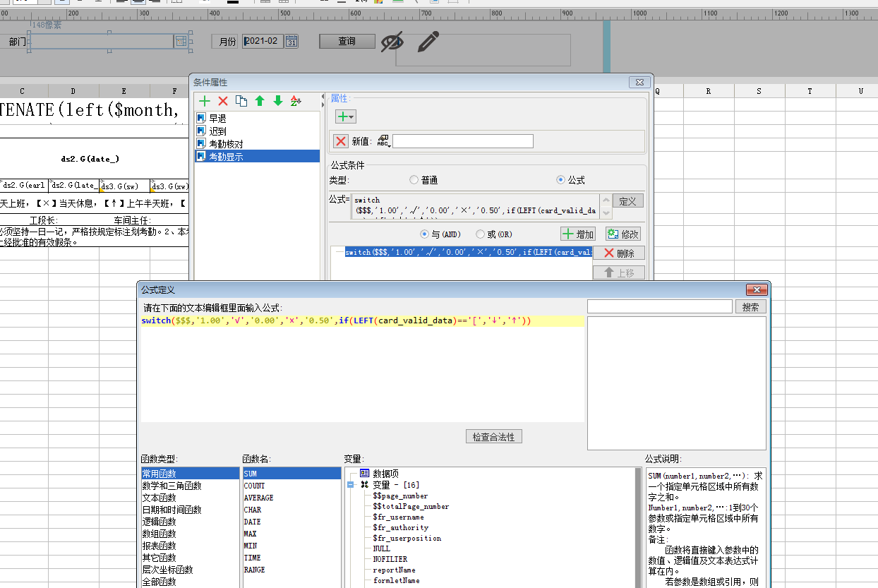Open the 部门 combo box dropdown
The width and height of the screenshot is (878, 588).
tap(181, 42)
